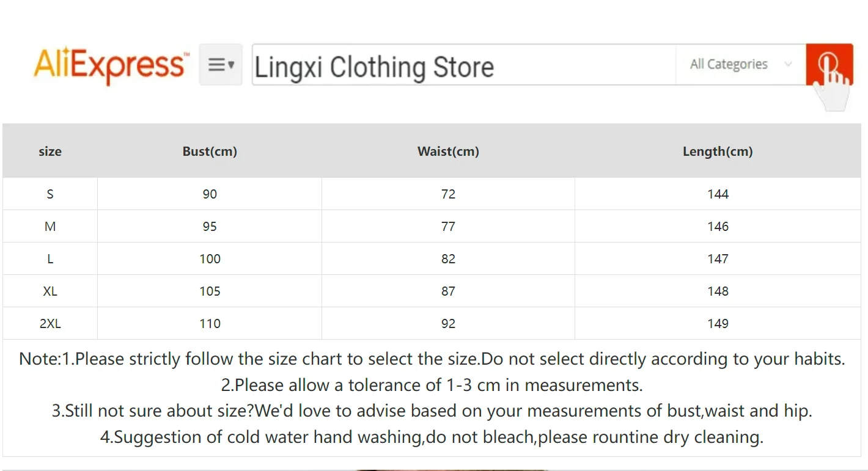Open the hamburger menu next to logo
Screen dimensions: 868x471
(221, 65)
